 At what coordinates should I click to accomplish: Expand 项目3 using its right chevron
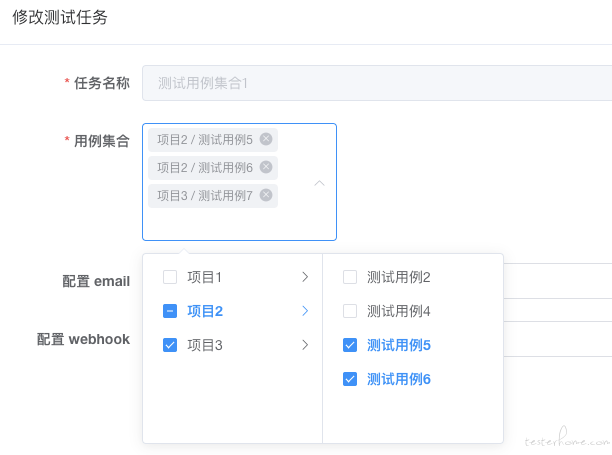[305, 345]
